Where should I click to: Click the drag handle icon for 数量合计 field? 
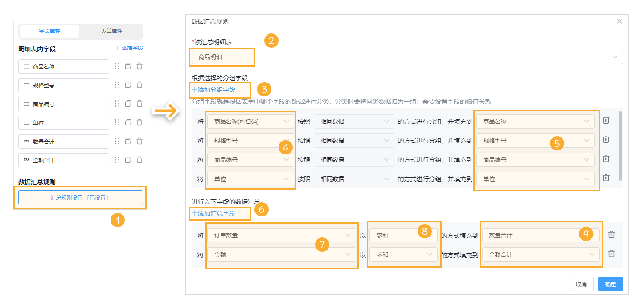[118, 141]
